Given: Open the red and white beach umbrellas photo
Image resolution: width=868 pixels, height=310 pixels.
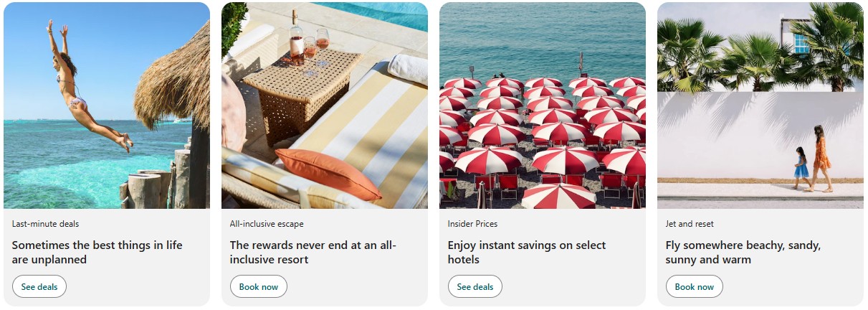Looking at the screenshot, I should (x=543, y=105).
